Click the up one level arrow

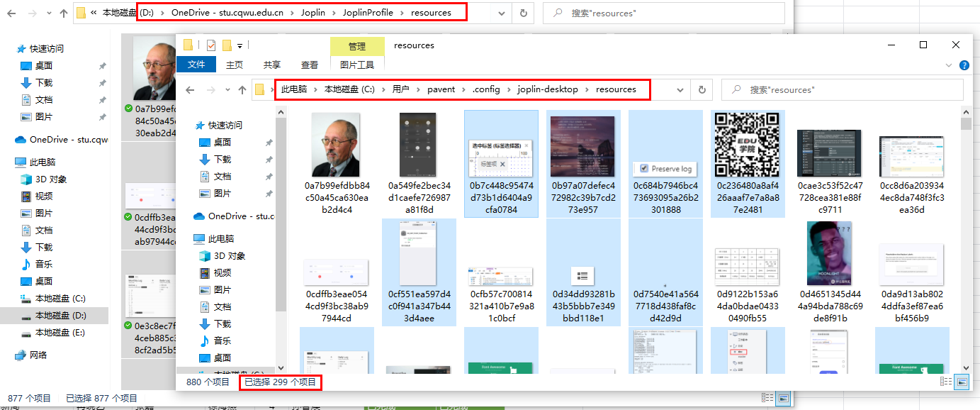click(x=242, y=89)
